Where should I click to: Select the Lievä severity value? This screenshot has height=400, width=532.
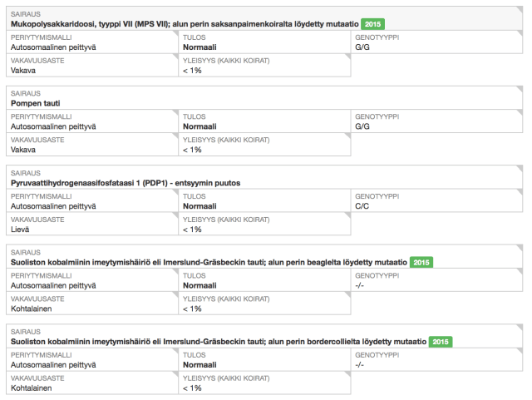point(21,229)
